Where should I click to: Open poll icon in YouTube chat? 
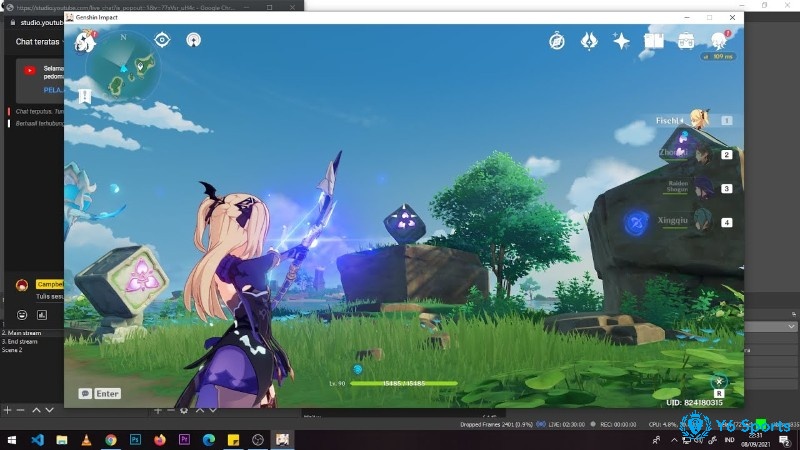click(x=42, y=315)
